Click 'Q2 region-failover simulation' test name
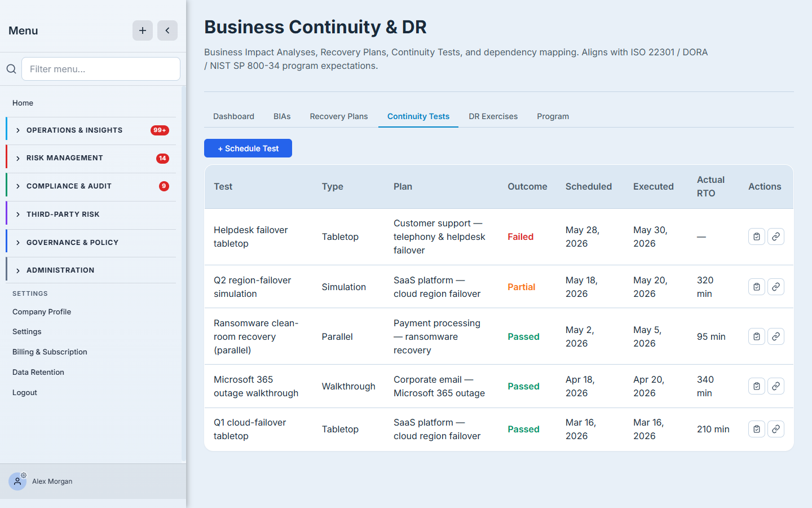 [253, 287]
